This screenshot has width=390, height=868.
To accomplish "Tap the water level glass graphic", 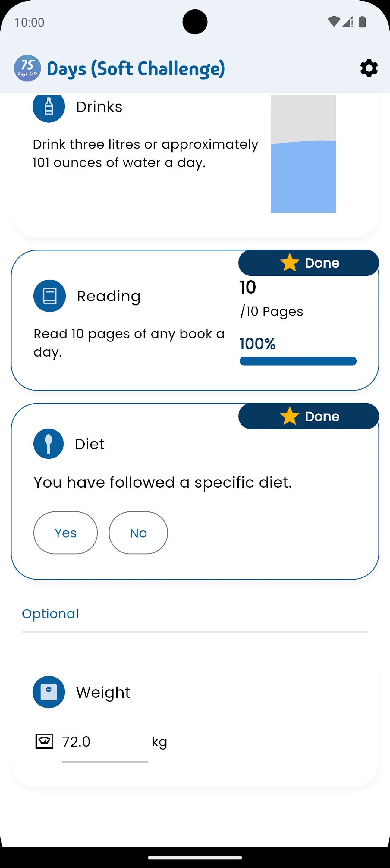I will coord(303,154).
